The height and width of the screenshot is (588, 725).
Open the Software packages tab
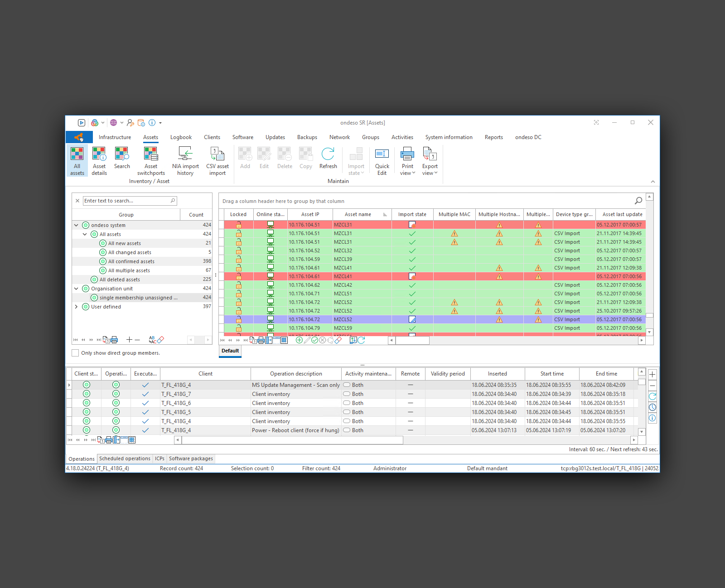[191, 458]
